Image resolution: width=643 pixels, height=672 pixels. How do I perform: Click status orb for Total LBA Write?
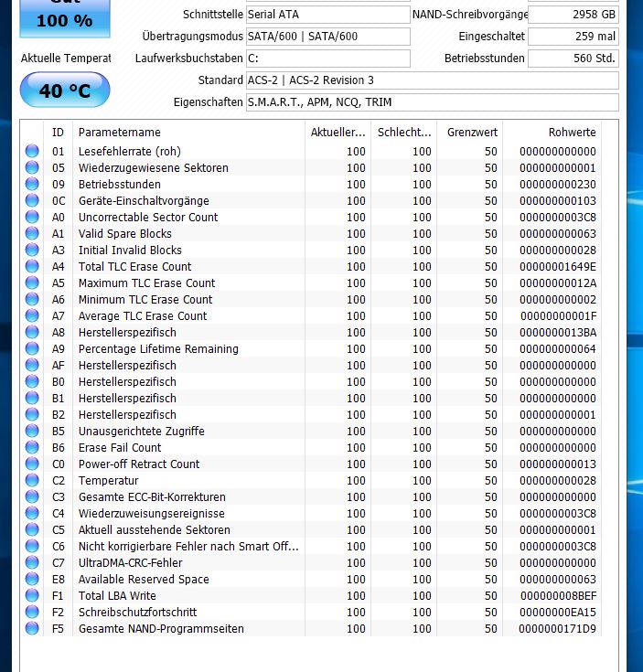(x=32, y=595)
